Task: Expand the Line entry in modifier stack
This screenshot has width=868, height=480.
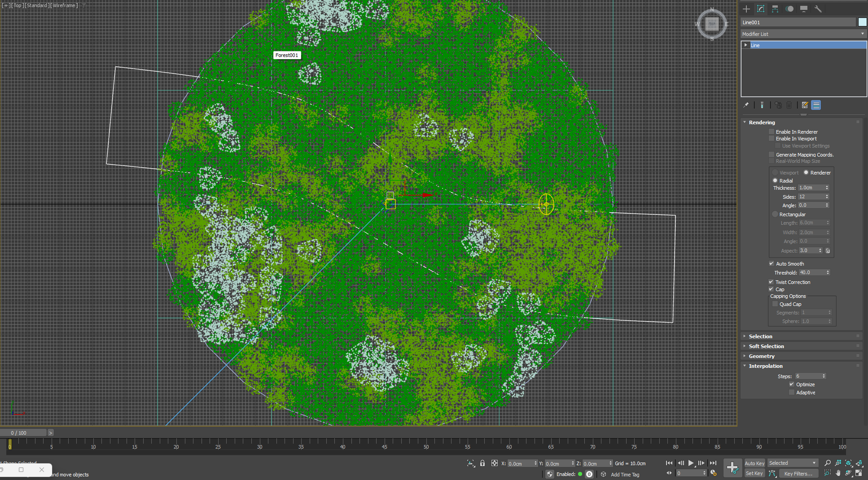Action: (x=746, y=45)
